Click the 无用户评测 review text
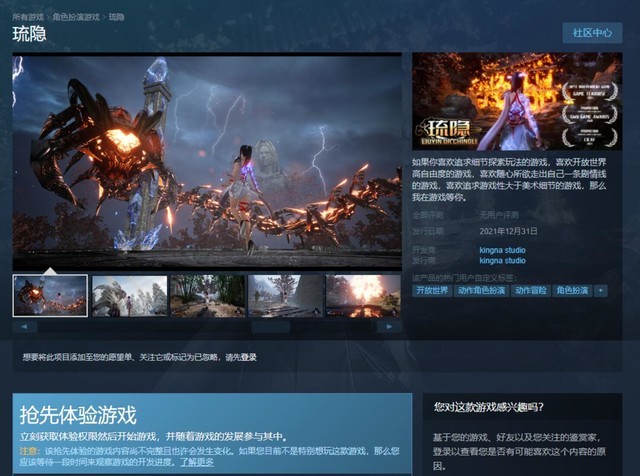This screenshot has height=476, width=640. (x=499, y=215)
